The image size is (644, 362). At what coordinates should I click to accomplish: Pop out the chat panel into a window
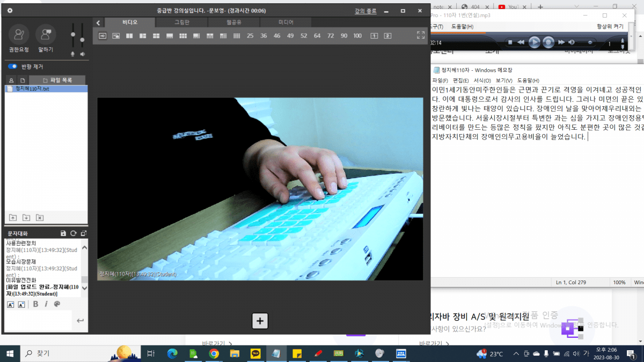point(83,234)
